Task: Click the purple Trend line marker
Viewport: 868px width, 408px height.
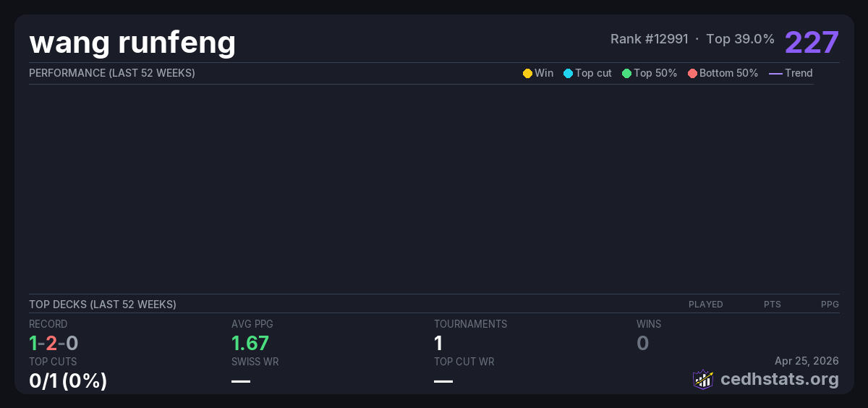Action: pos(775,73)
